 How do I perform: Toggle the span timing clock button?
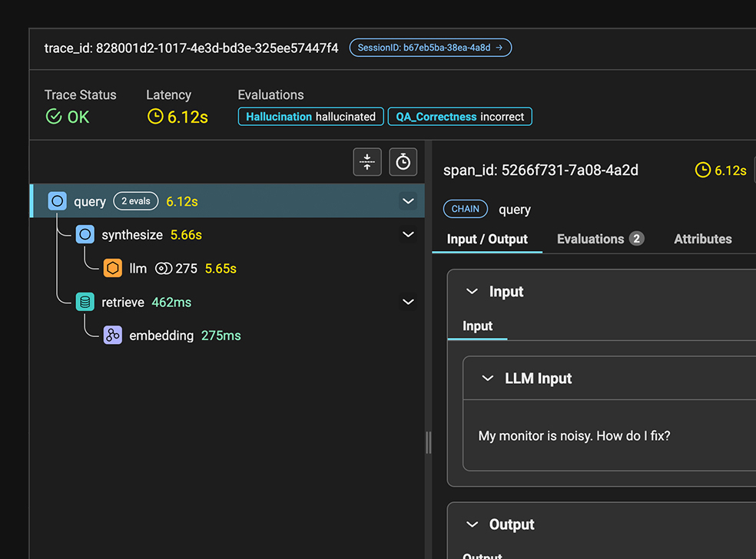(x=403, y=162)
